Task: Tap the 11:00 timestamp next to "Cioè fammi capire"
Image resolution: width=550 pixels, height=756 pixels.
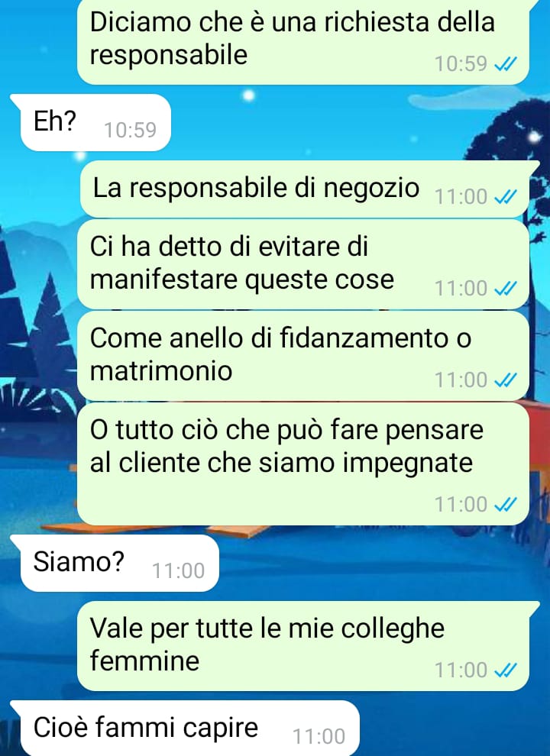Action: coord(319,737)
